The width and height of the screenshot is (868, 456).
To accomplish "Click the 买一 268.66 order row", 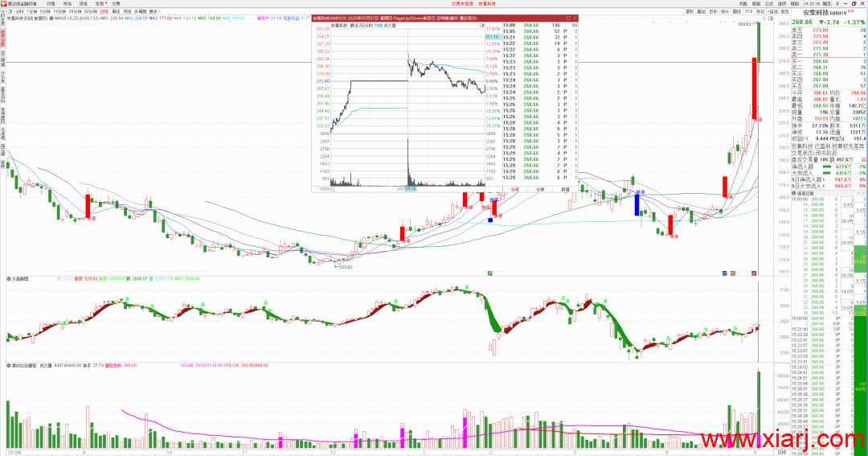I will point(829,61).
